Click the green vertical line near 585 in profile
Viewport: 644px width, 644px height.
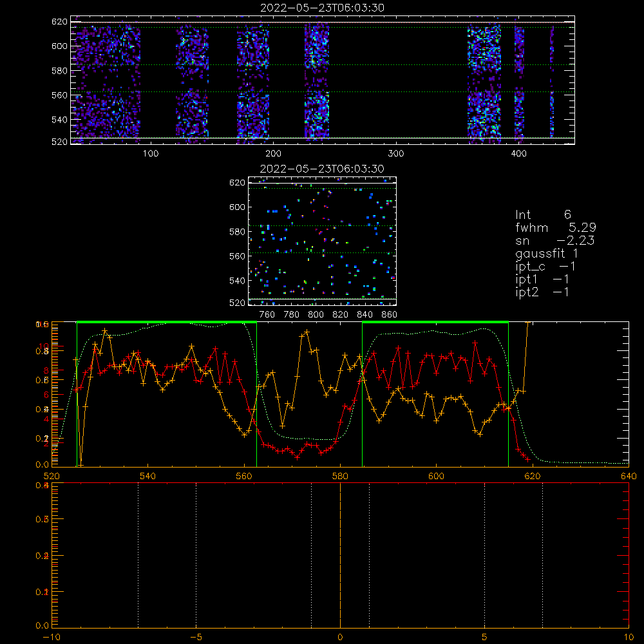[362, 395]
